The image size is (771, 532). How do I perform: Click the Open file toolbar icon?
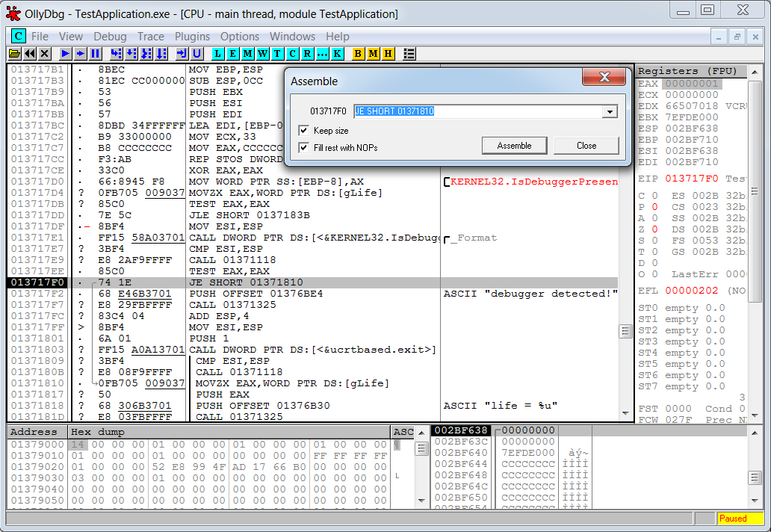(x=15, y=54)
